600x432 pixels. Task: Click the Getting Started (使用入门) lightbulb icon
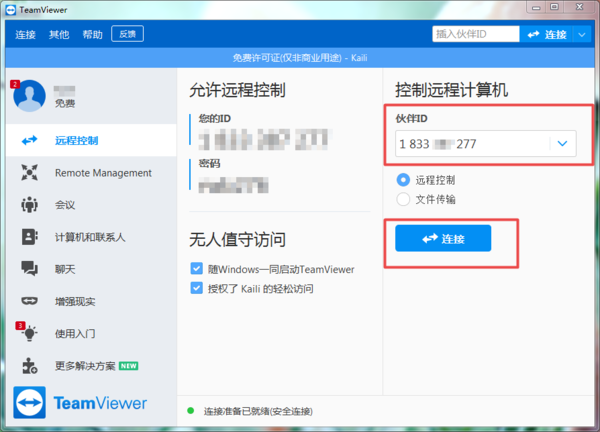(x=29, y=333)
